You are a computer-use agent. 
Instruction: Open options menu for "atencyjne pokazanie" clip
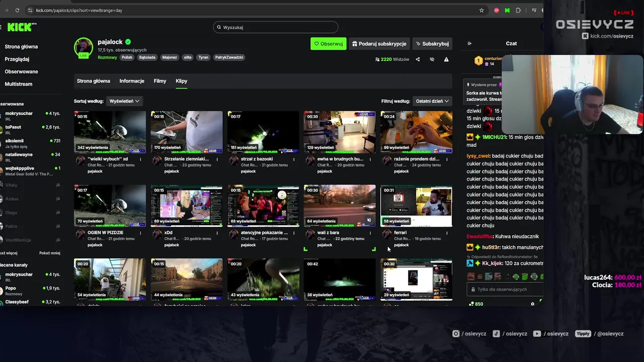pos(294,233)
